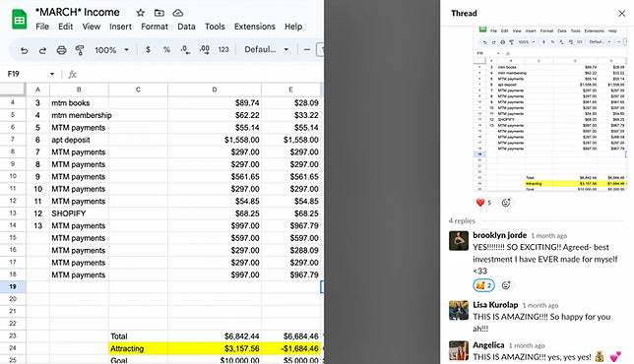Click brooklyn jorde's 1 month ago timestamp
This screenshot has width=634, height=364.
click(x=549, y=235)
